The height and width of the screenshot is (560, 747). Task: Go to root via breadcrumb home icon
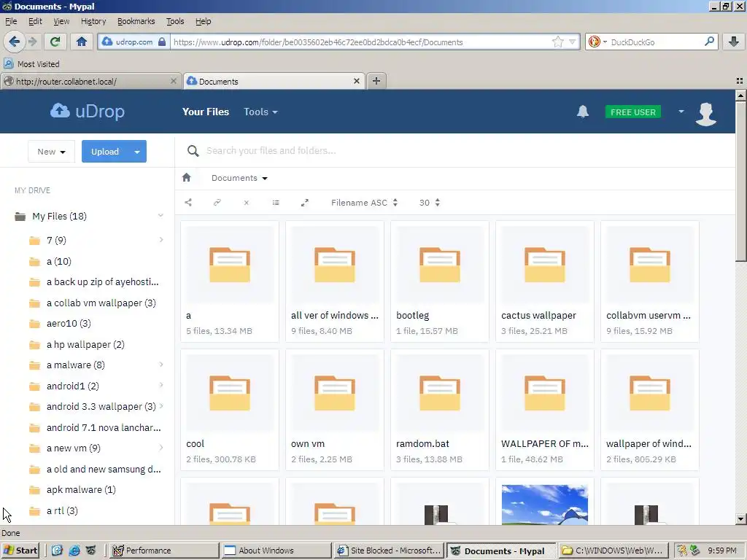pos(186,178)
